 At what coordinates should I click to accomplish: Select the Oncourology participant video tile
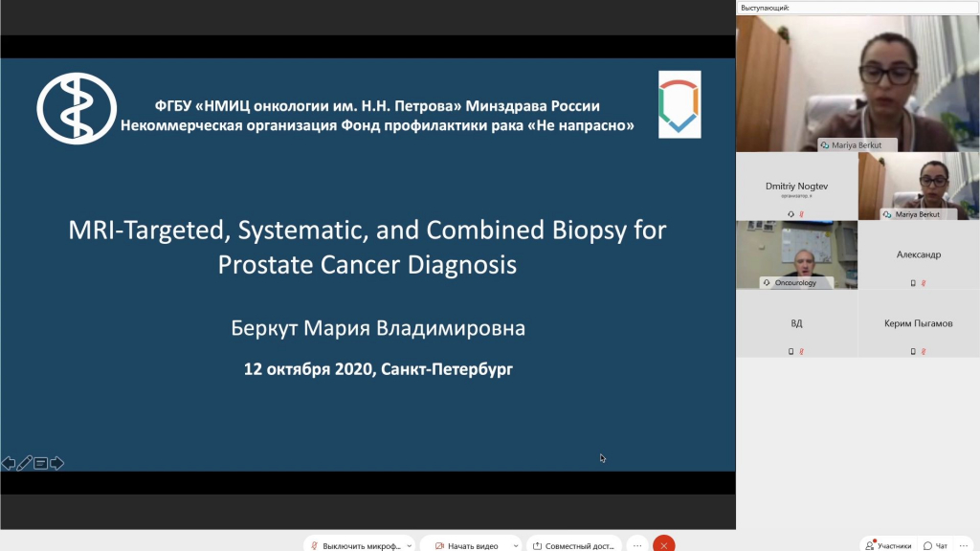(x=796, y=255)
